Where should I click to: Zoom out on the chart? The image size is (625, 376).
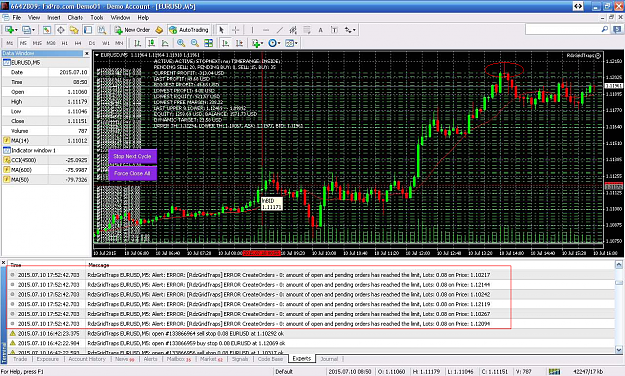point(195,43)
